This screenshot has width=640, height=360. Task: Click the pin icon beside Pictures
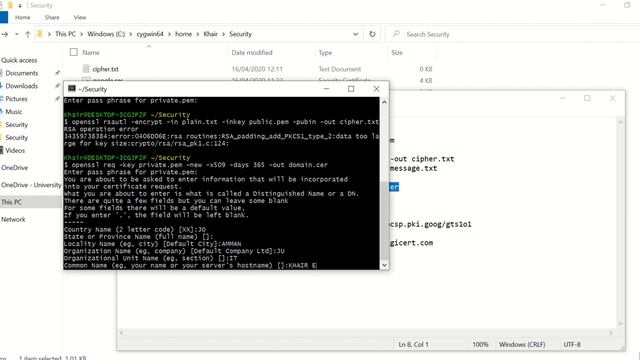point(57,99)
